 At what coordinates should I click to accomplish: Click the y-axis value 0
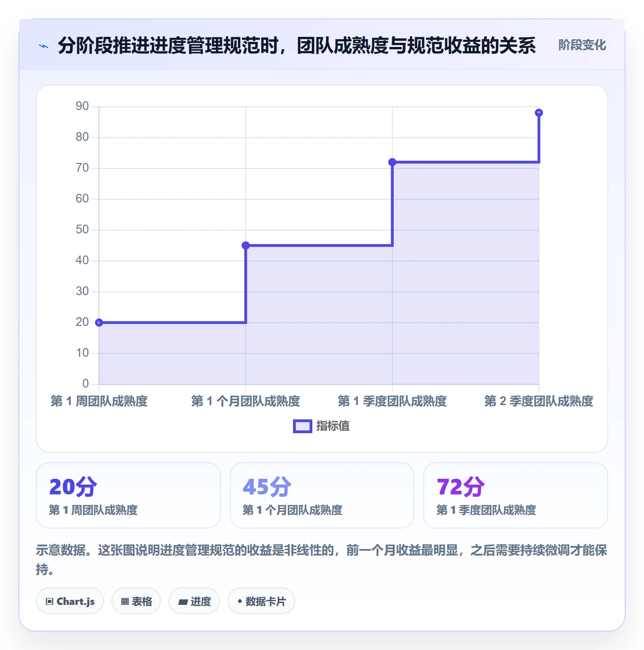[86, 384]
